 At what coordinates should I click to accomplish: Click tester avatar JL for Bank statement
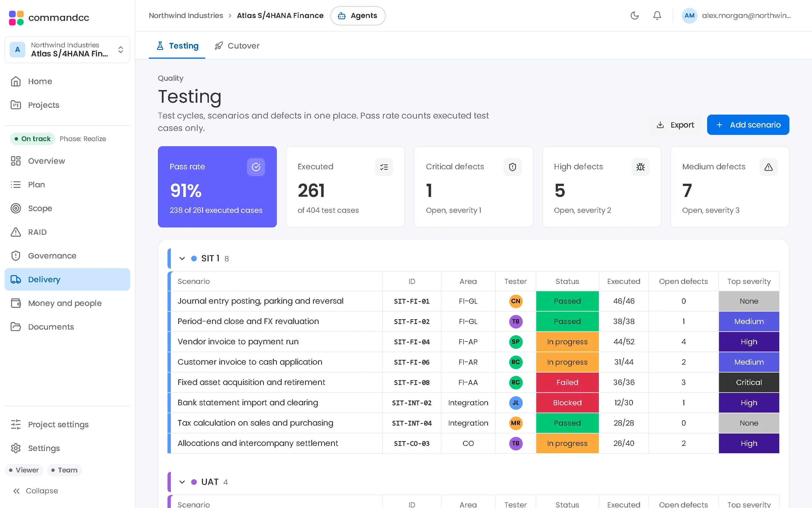(x=515, y=402)
